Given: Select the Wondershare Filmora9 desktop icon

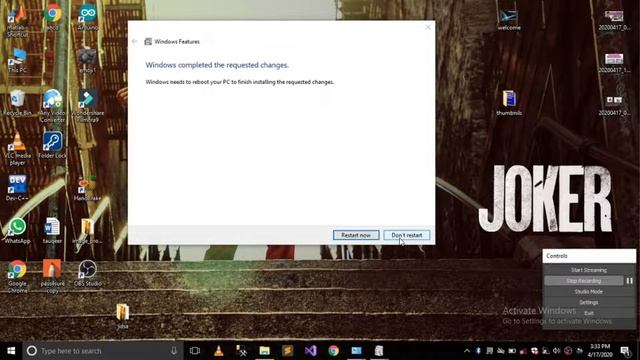Looking at the screenshot, I should click(x=88, y=106).
